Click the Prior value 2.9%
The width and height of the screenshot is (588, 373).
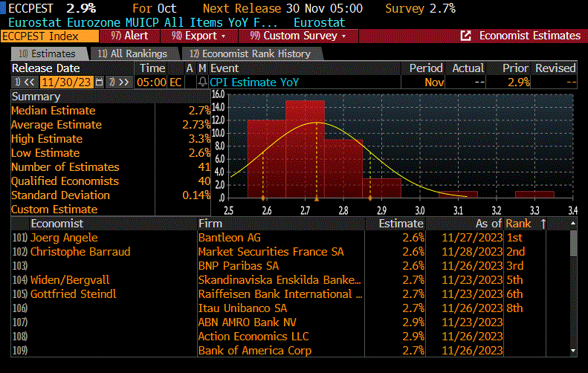coord(519,82)
